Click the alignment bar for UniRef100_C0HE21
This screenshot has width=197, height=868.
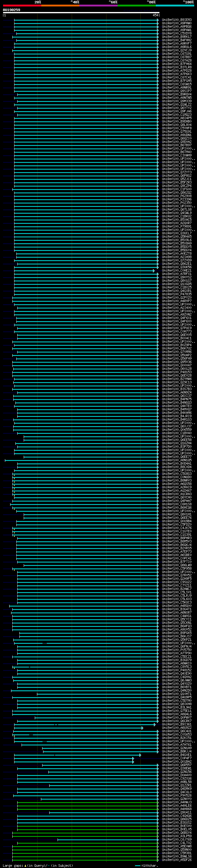pyautogui.click(x=84, y=271)
